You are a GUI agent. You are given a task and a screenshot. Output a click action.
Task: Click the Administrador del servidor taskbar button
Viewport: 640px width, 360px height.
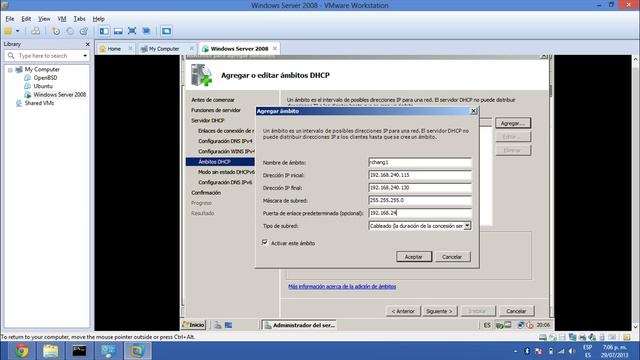click(x=299, y=325)
